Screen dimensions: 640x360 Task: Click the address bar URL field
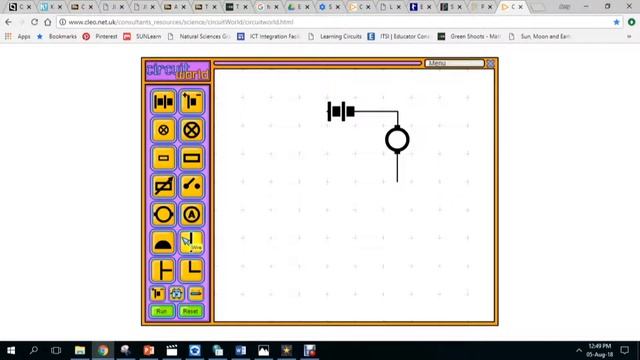[x=335, y=22]
